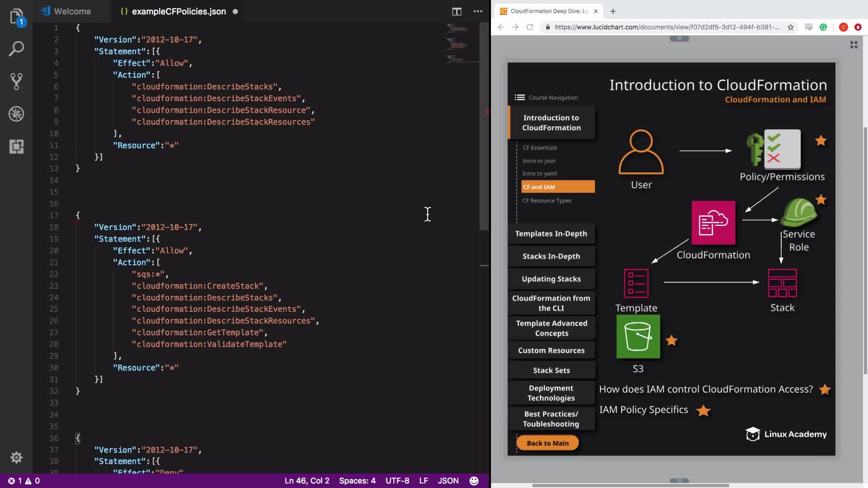Click the Back to Main button

pyautogui.click(x=547, y=443)
